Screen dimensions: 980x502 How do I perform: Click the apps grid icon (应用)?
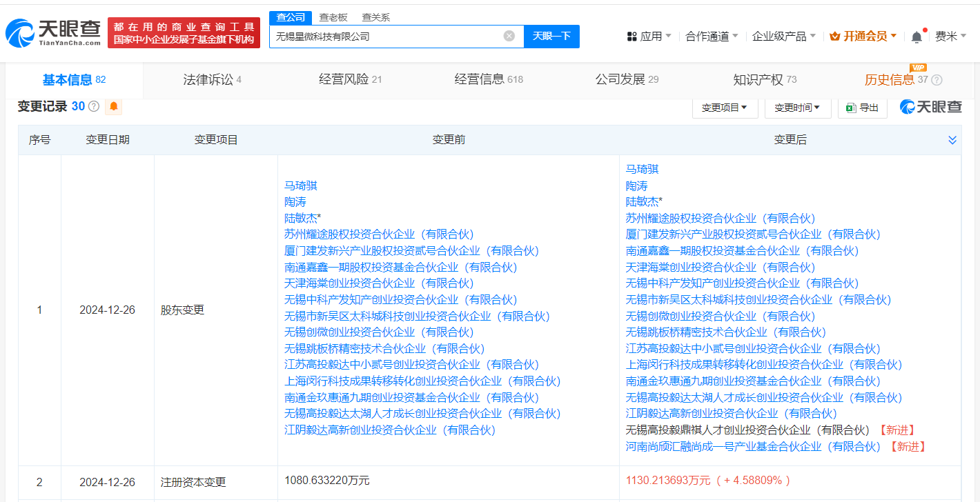[x=631, y=37]
